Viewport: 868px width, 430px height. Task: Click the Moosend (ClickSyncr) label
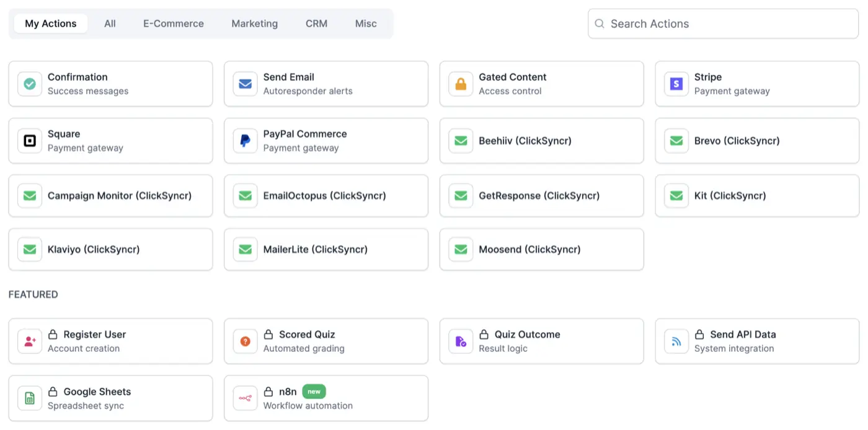530,250
